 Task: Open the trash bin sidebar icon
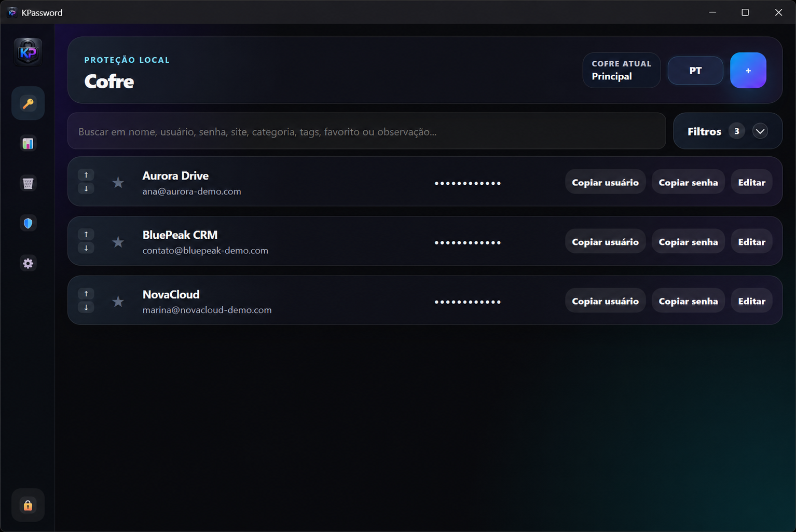(28, 183)
